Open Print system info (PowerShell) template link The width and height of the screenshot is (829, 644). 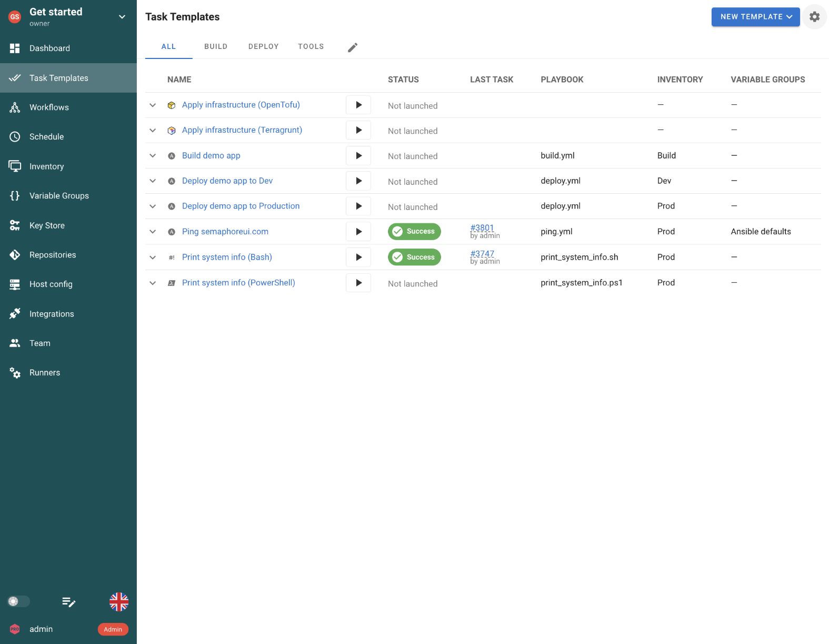coord(238,283)
